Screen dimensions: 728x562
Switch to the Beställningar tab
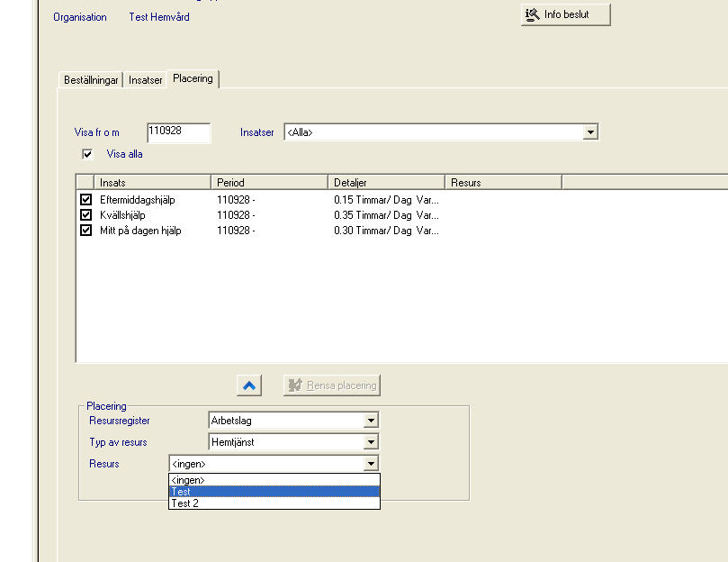pos(91,80)
